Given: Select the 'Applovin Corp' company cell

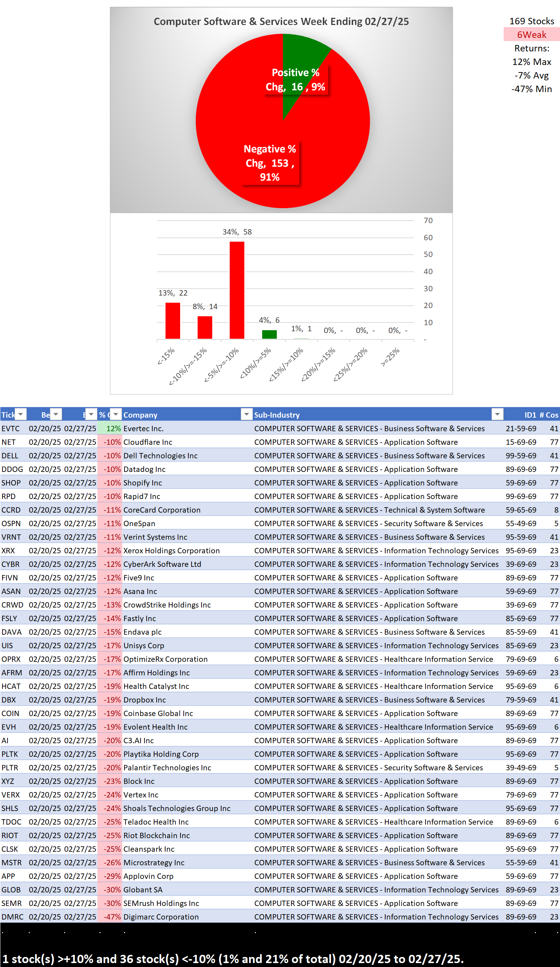Looking at the screenshot, I should (x=187, y=876).
